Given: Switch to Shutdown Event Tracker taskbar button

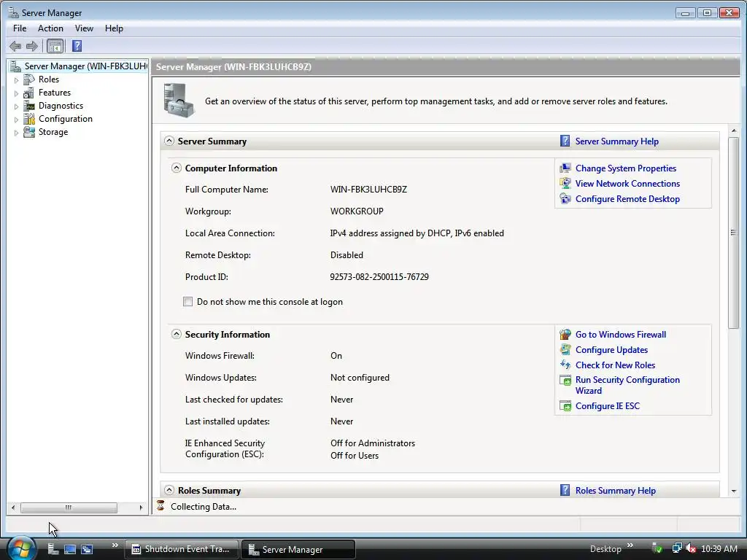Looking at the screenshot, I should click(182, 549).
